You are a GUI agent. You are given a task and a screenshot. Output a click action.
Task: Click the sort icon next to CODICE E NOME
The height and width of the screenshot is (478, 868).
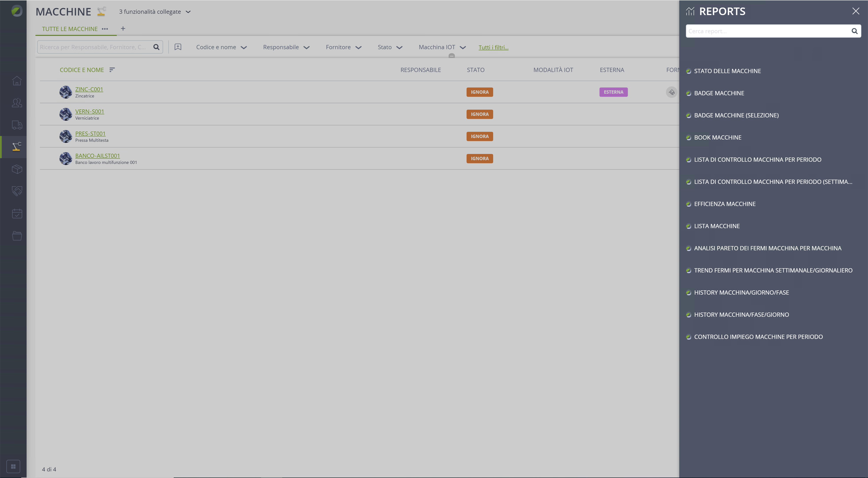tap(112, 70)
